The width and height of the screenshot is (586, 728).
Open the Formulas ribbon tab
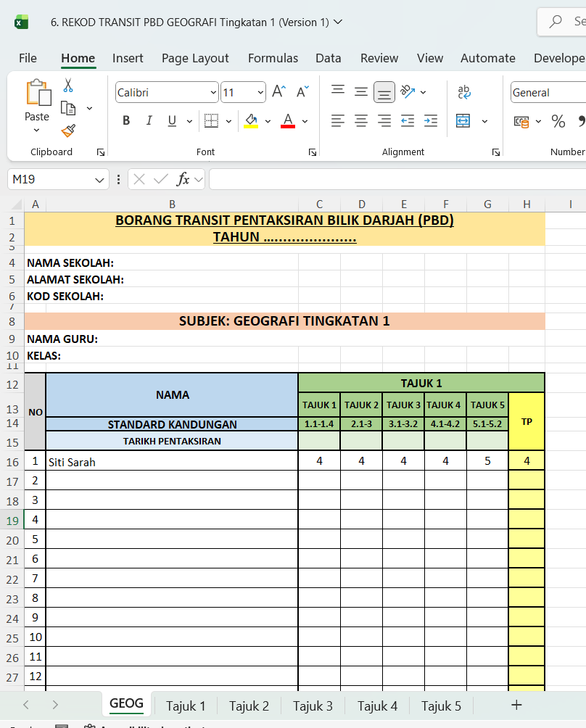[273, 58]
